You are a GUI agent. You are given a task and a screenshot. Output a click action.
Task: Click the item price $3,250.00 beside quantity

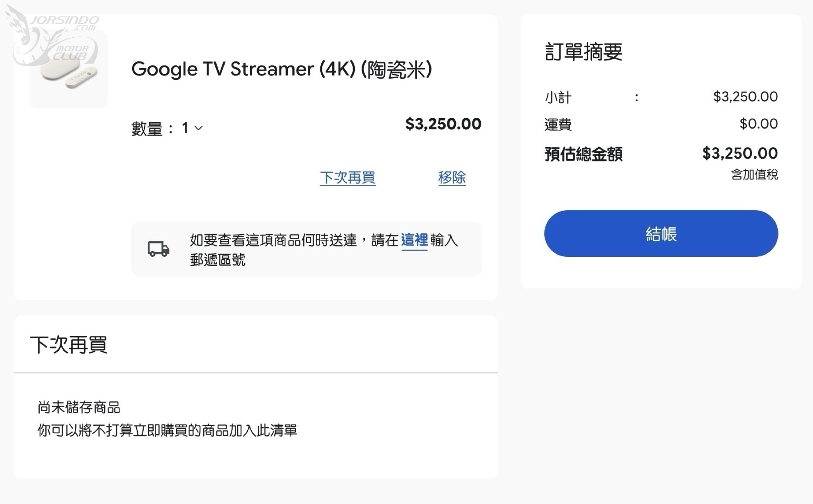(443, 124)
